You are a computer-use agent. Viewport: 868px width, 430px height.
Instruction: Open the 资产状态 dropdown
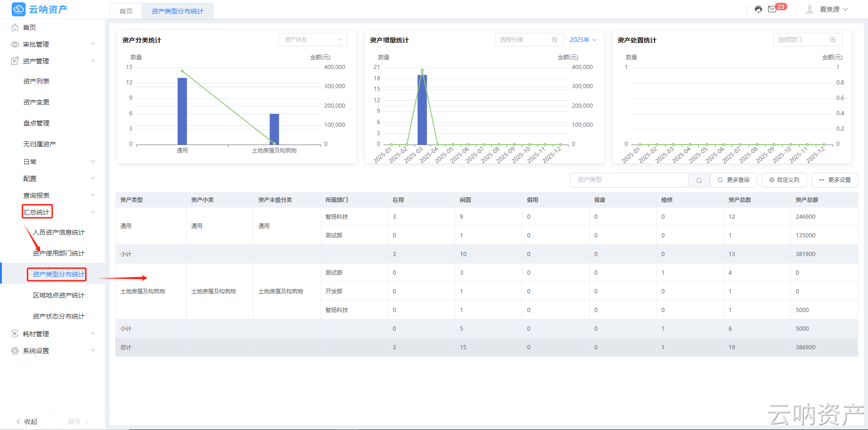point(312,40)
